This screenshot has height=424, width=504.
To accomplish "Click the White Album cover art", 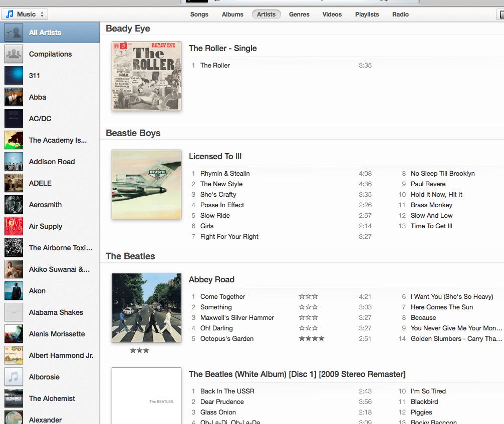I will click(x=147, y=396).
